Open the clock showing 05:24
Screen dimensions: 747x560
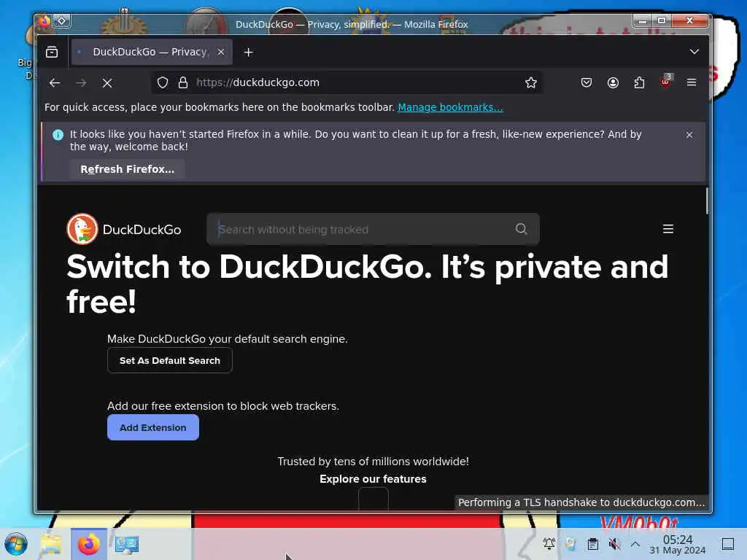[x=678, y=544]
